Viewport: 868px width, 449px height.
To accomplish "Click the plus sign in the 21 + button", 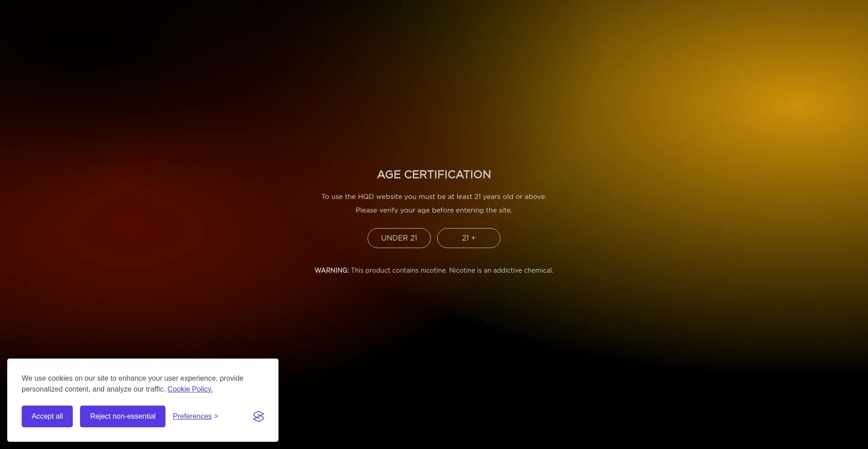I will (473, 238).
